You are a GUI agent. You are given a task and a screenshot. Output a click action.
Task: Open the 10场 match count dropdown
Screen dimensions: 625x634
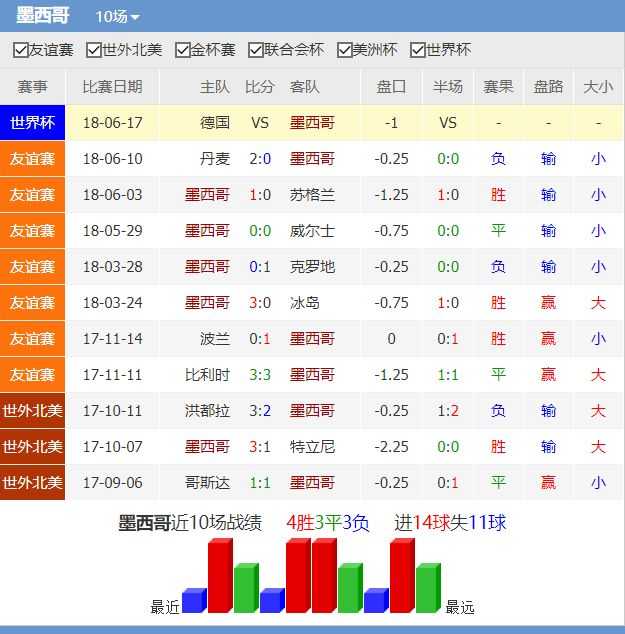(x=117, y=17)
